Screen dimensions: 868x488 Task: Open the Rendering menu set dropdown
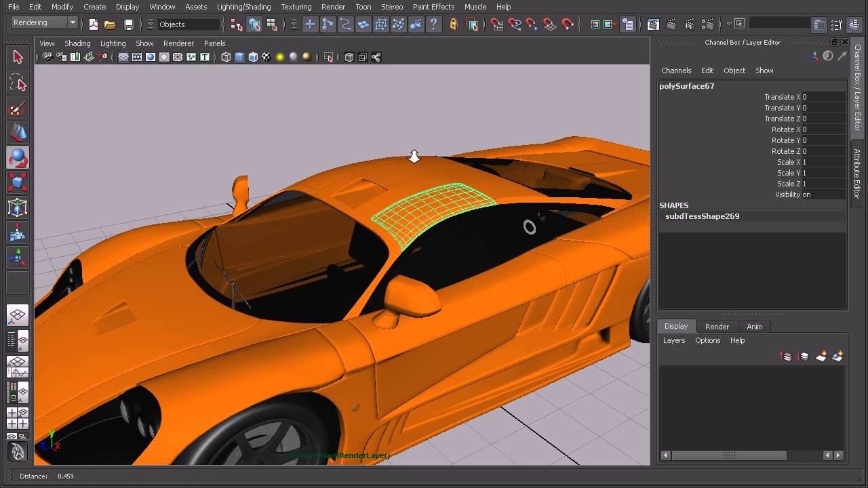[x=45, y=22]
